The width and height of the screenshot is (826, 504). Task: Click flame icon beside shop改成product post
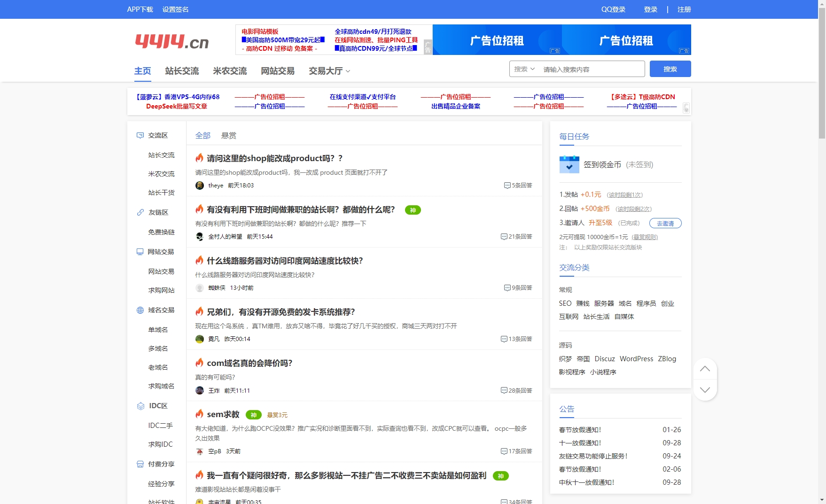[x=200, y=158]
